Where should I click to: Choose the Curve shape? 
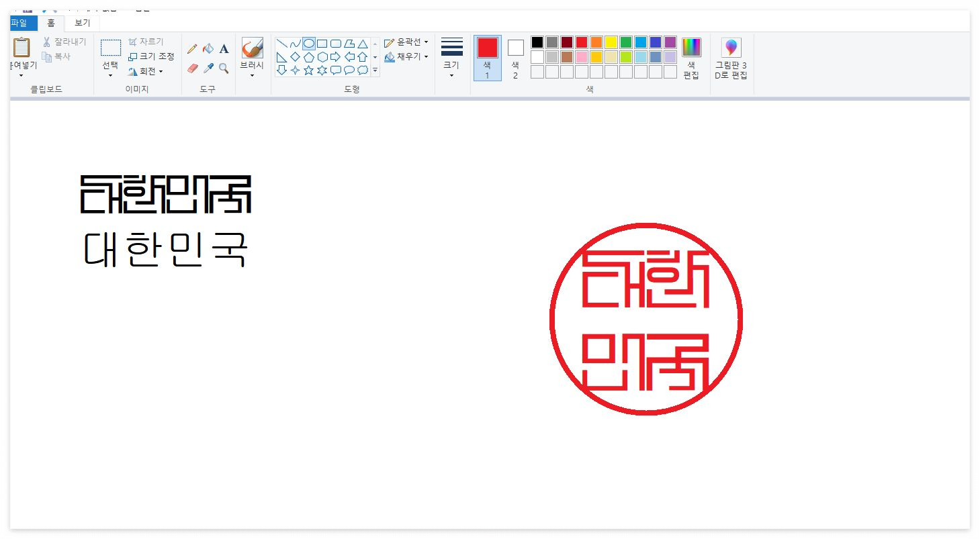(295, 44)
